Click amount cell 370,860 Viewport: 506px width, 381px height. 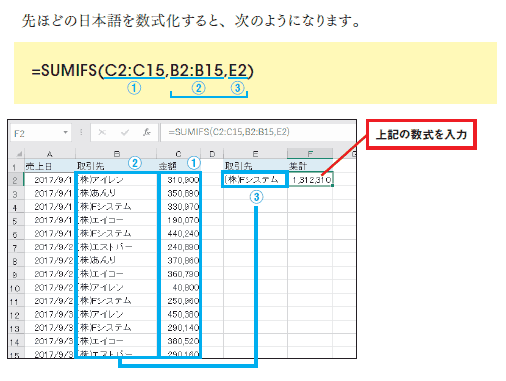tap(180, 260)
